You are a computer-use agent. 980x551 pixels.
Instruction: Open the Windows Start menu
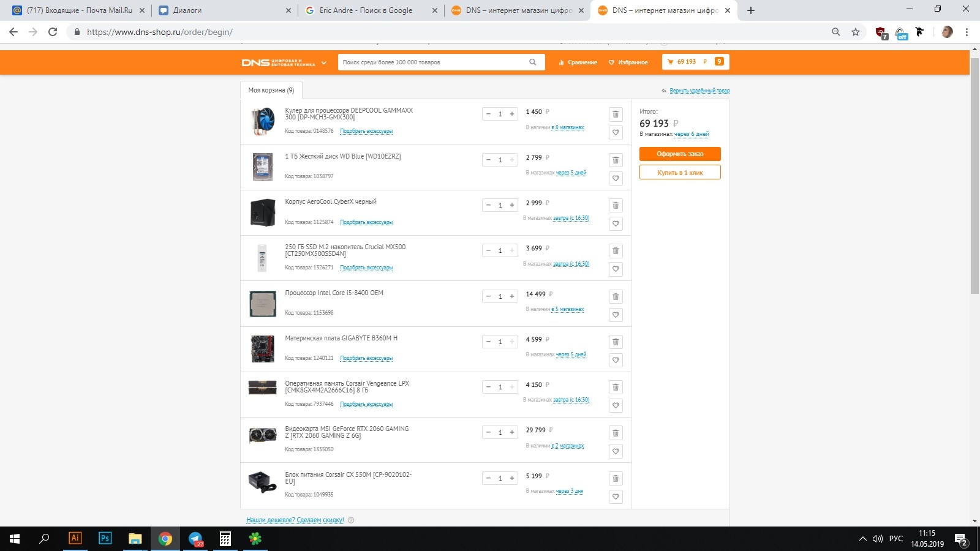click(x=15, y=539)
